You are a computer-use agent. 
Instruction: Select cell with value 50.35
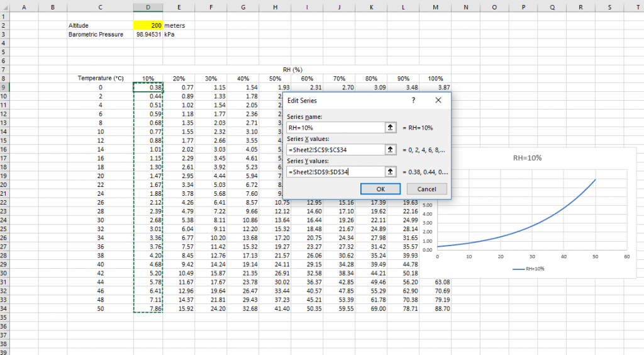click(307, 308)
